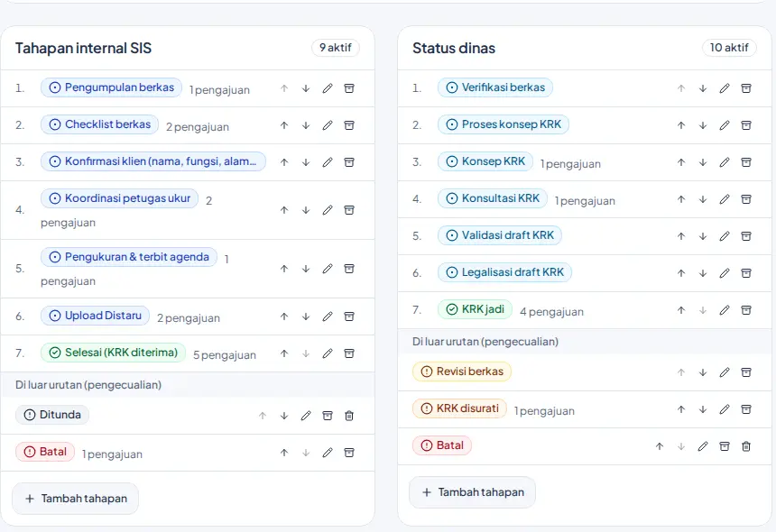The image size is (776, 532).
Task: Edit the Ditunda stage
Action: tap(306, 416)
